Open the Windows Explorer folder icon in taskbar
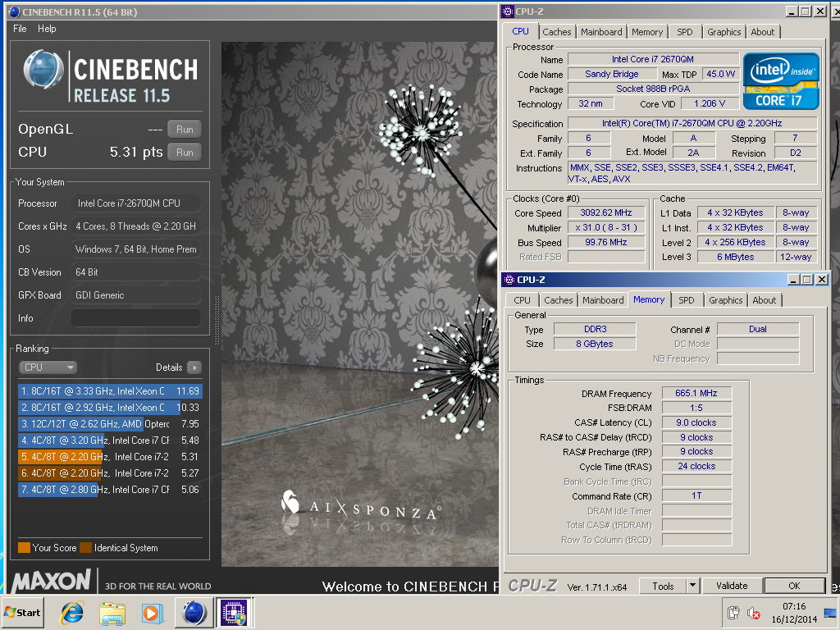The image size is (840, 630). [x=112, y=613]
